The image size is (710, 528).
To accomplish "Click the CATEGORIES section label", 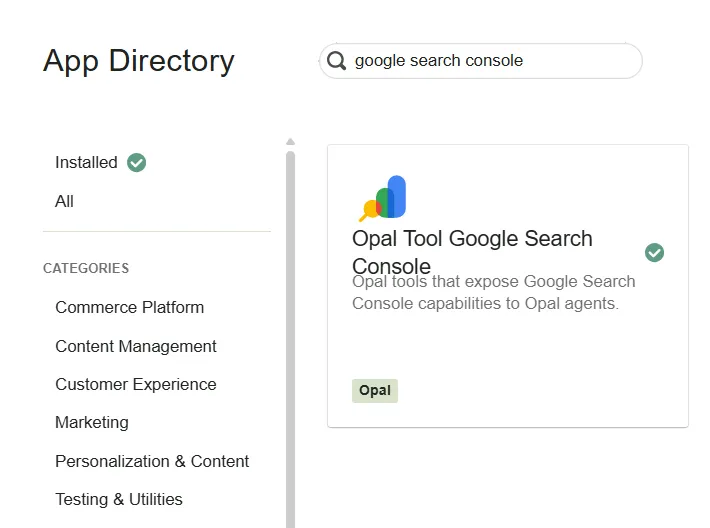I will click(x=86, y=268).
